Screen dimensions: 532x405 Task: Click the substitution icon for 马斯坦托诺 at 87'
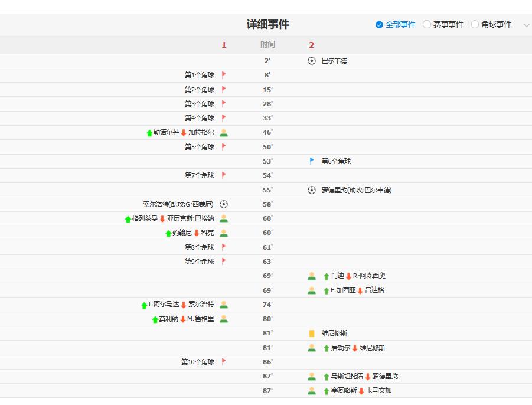click(312, 376)
